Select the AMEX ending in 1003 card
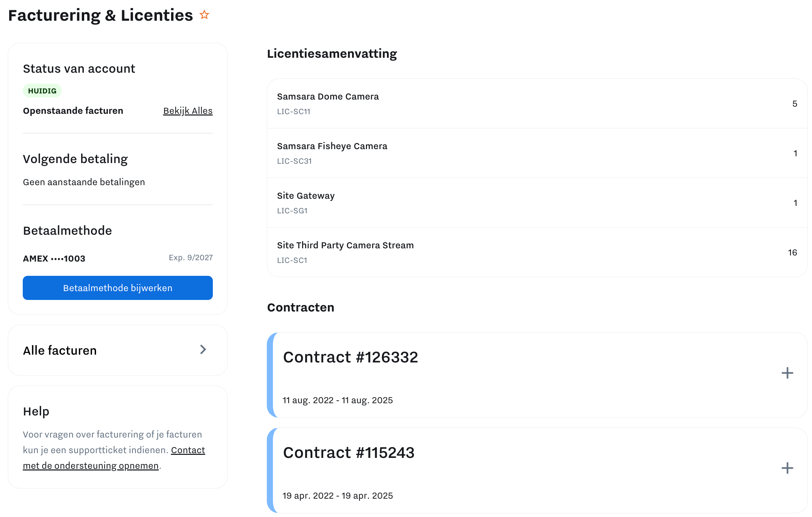 coord(54,258)
